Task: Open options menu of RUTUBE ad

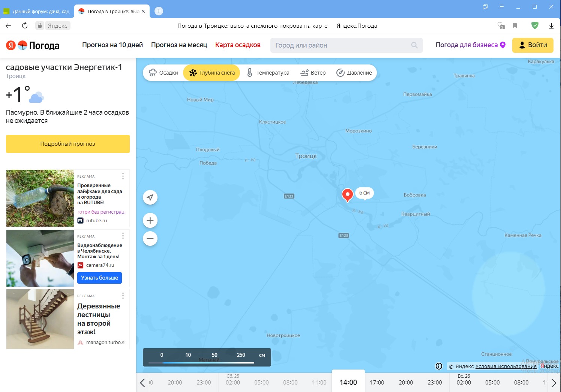Action: pos(123,176)
